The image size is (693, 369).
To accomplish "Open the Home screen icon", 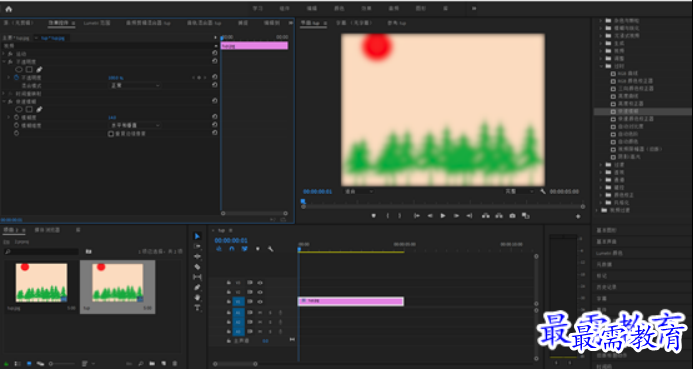I will (x=8, y=9).
